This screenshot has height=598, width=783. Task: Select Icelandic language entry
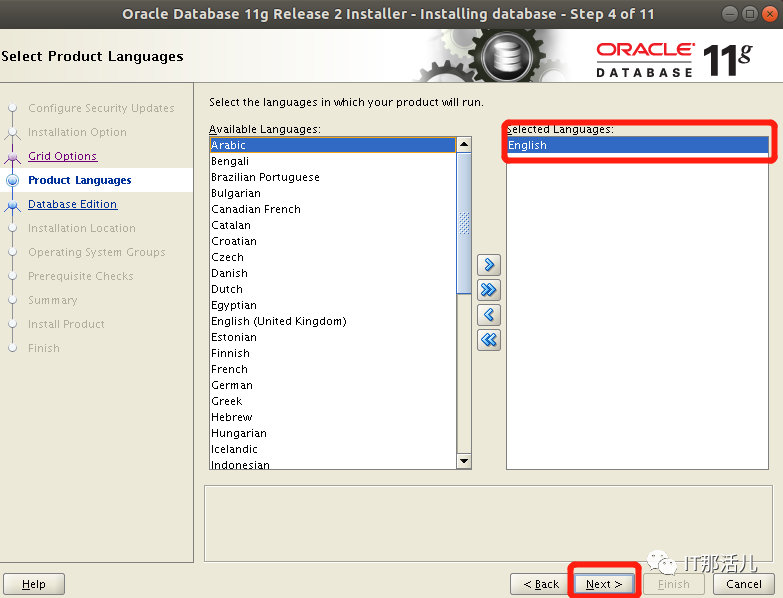[x=333, y=449]
